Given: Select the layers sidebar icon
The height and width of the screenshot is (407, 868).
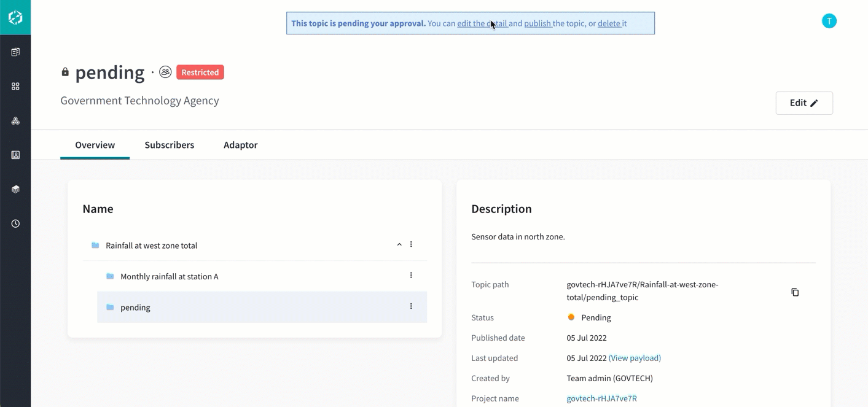Looking at the screenshot, I should [15, 189].
